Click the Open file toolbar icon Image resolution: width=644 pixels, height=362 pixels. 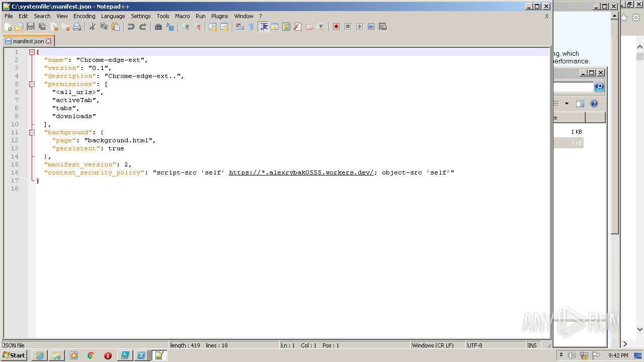pyautogui.click(x=19, y=27)
